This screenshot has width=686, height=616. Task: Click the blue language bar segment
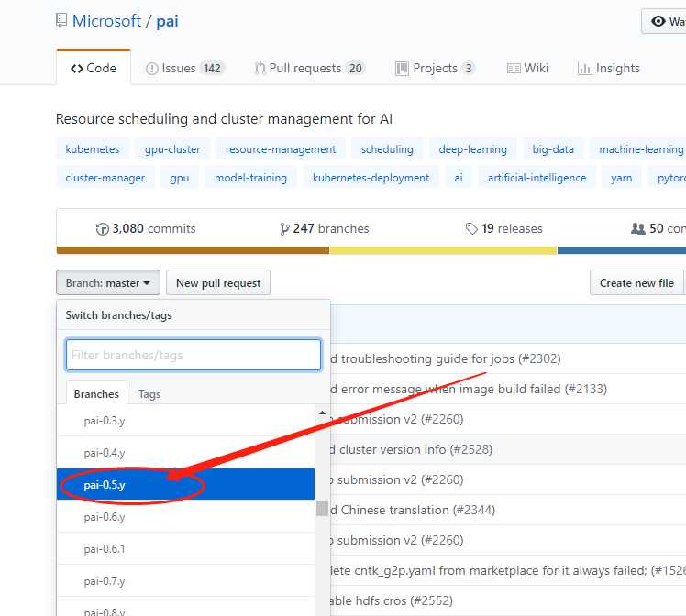coord(622,250)
